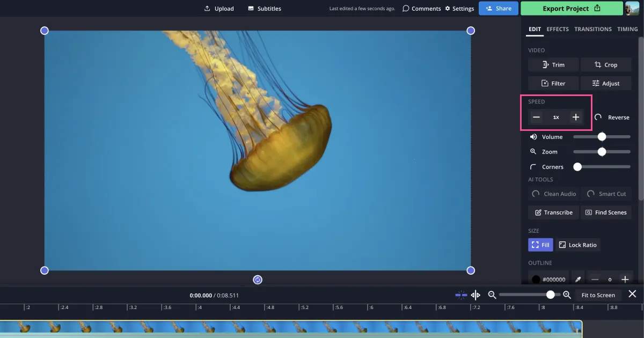Click the Export Project button
The width and height of the screenshot is (644, 338).
[571, 8]
